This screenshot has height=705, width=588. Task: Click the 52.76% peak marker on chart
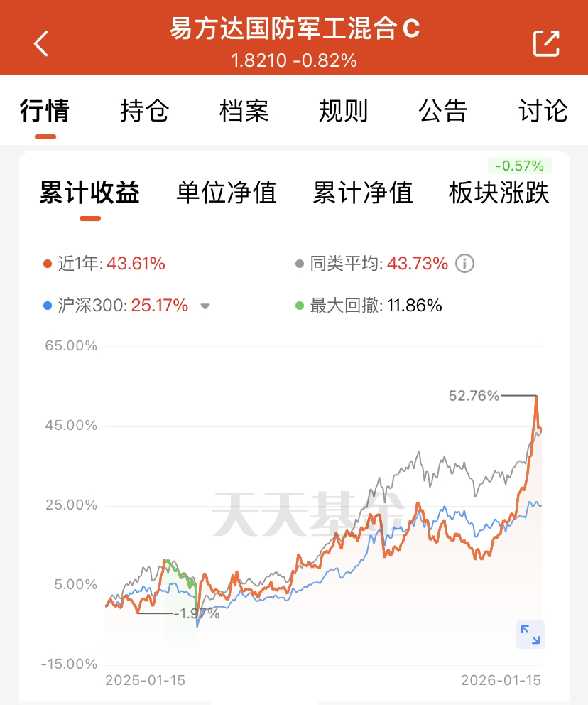pyautogui.click(x=474, y=396)
